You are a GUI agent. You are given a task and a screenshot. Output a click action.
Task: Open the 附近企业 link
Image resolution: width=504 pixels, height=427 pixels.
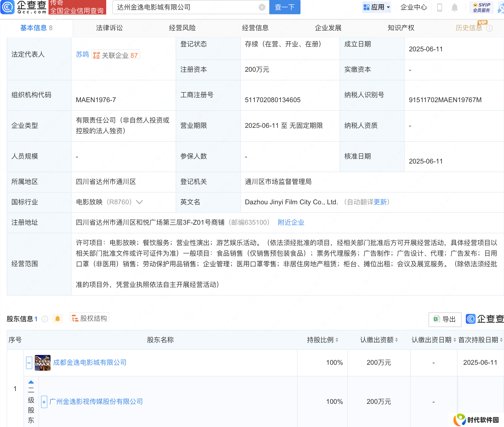point(291,222)
